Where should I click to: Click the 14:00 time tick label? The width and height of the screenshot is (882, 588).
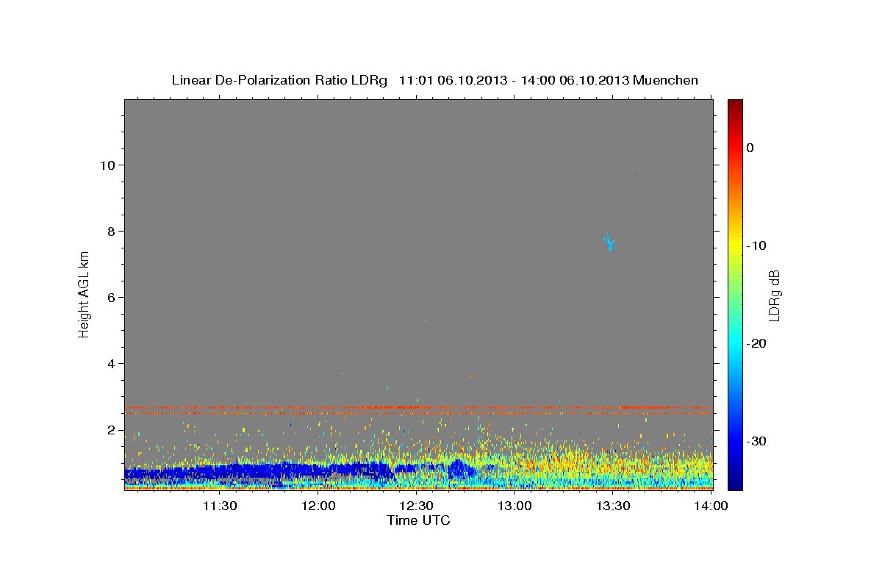click(711, 506)
